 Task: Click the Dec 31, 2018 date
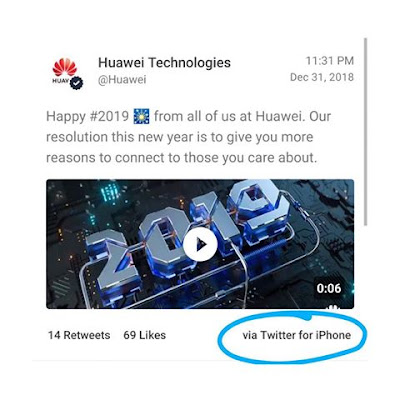point(322,77)
